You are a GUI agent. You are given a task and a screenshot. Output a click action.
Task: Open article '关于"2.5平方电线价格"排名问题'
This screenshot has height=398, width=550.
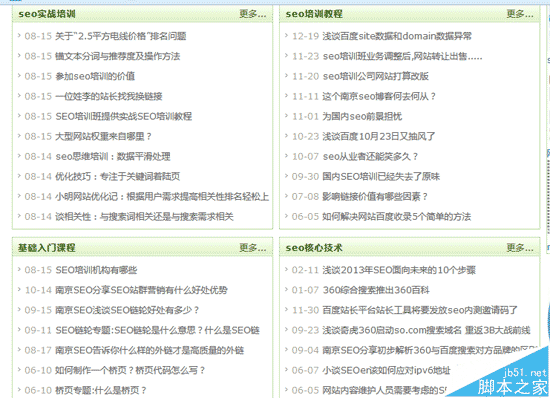tap(121, 36)
